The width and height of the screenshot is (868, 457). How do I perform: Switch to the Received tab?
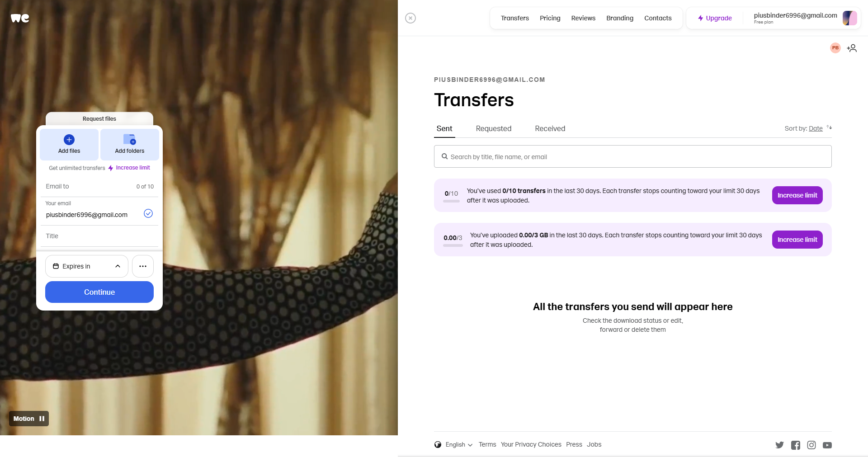(550, 128)
